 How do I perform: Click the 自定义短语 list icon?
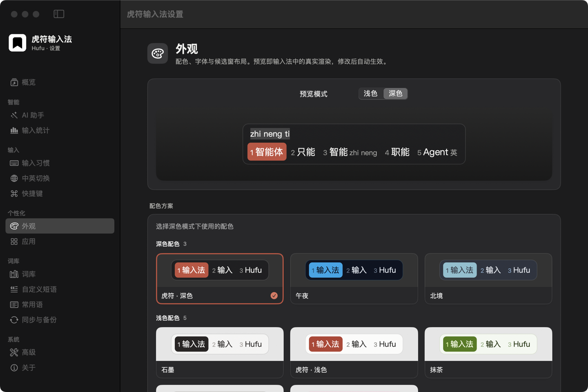tap(14, 290)
